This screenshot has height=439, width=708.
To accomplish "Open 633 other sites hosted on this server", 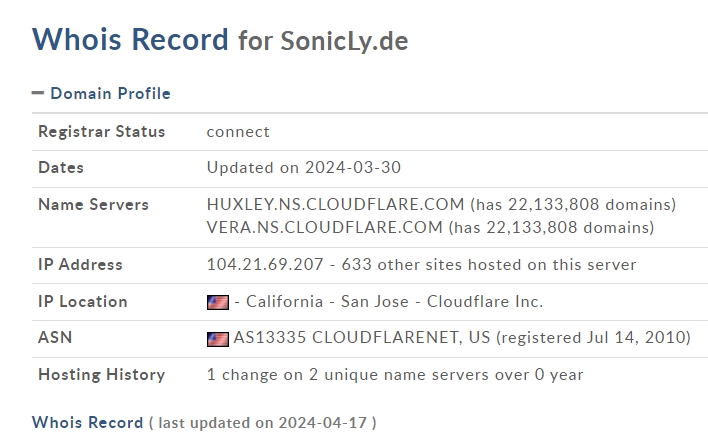I will [489, 264].
